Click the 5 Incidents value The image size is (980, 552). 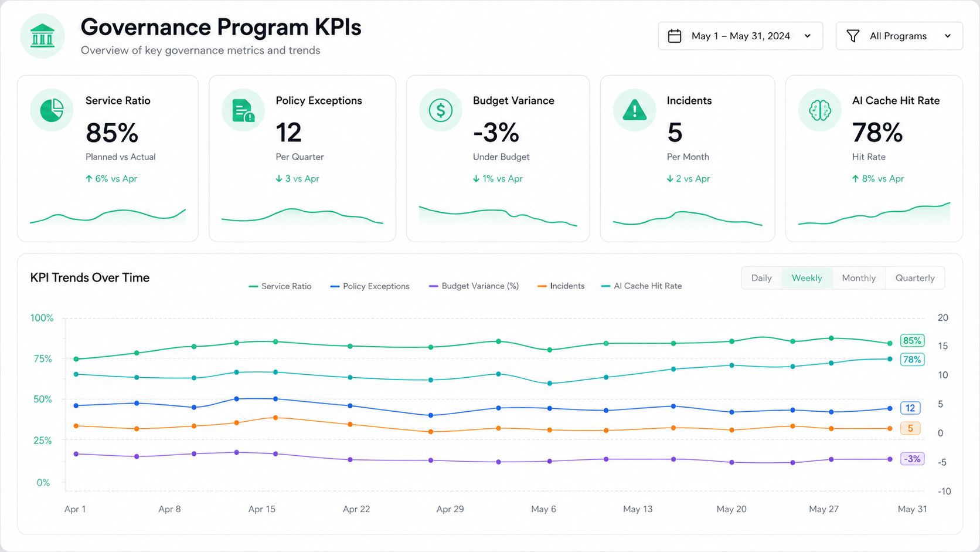(x=675, y=133)
